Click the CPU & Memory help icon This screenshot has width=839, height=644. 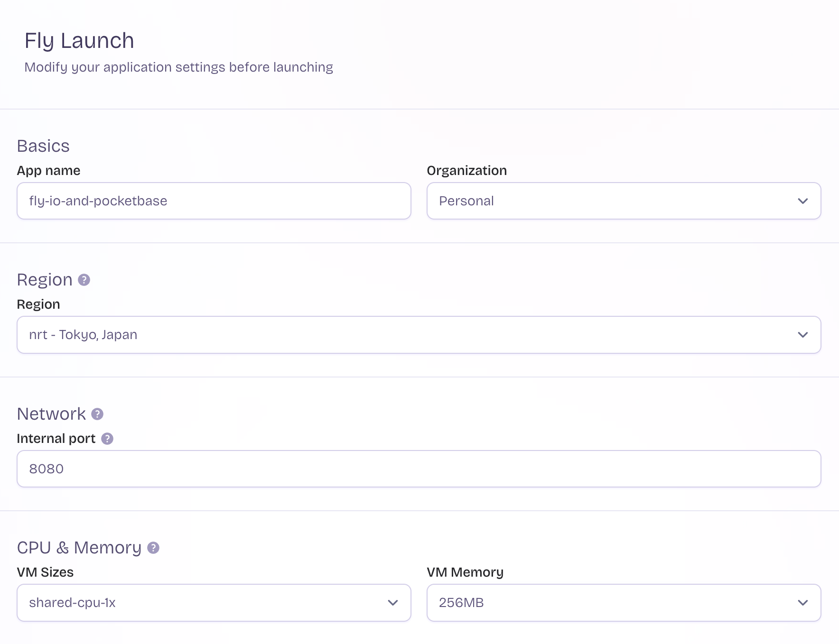[153, 548]
